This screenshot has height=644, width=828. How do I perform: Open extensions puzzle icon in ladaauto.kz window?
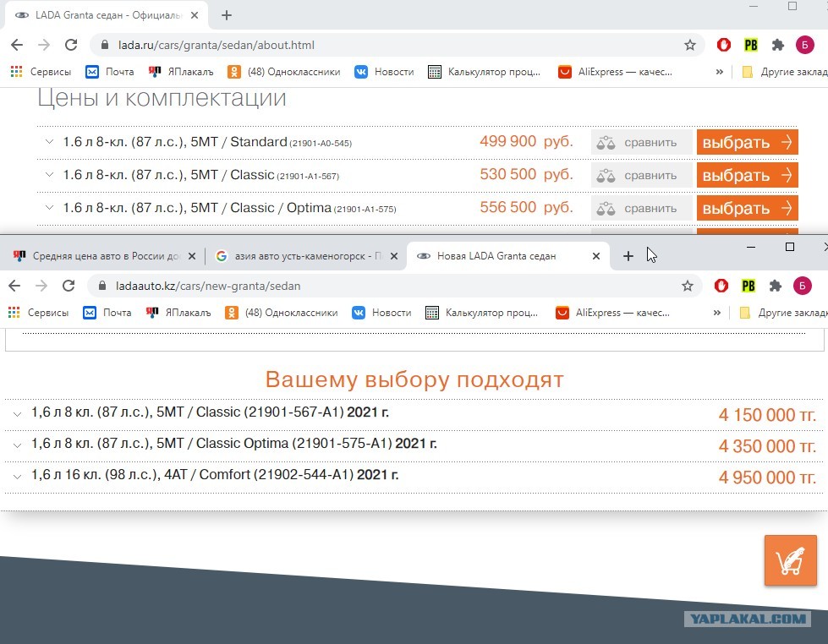click(x=775, y=286)
